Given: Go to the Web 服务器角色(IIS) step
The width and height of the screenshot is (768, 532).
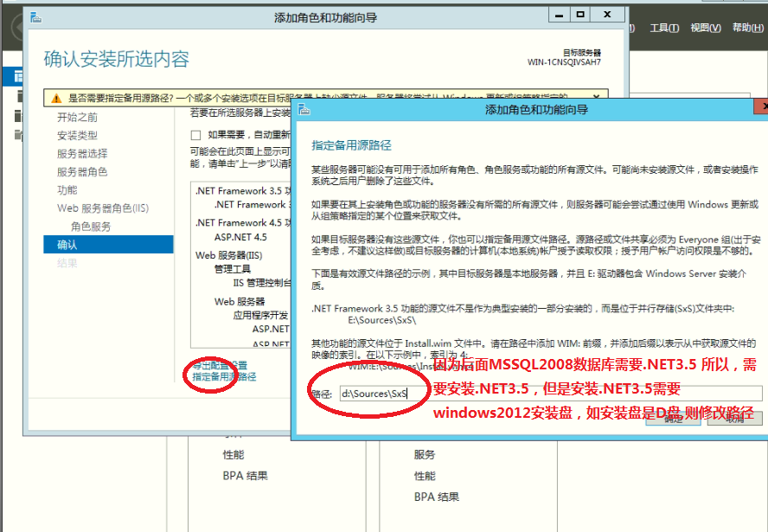Looking at the screenshot, I should click(x=103, y=208).
